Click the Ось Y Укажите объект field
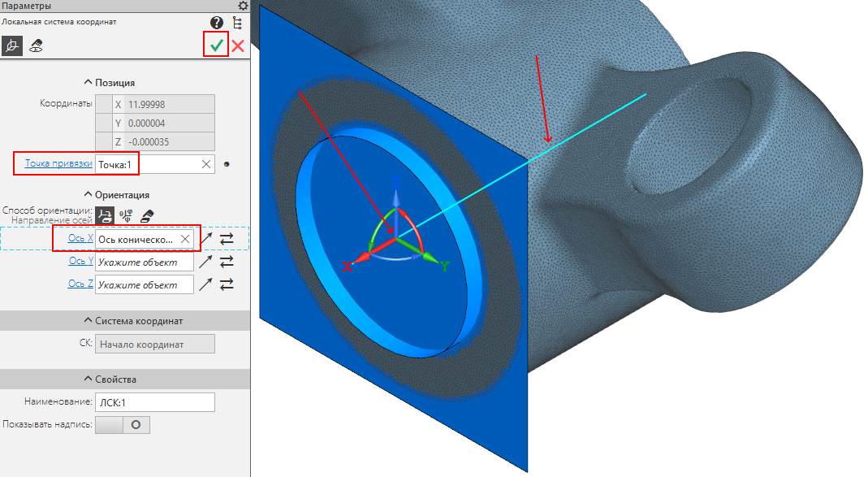The width and height of the screenshot is (868, 477). click(x=145, y=262)
